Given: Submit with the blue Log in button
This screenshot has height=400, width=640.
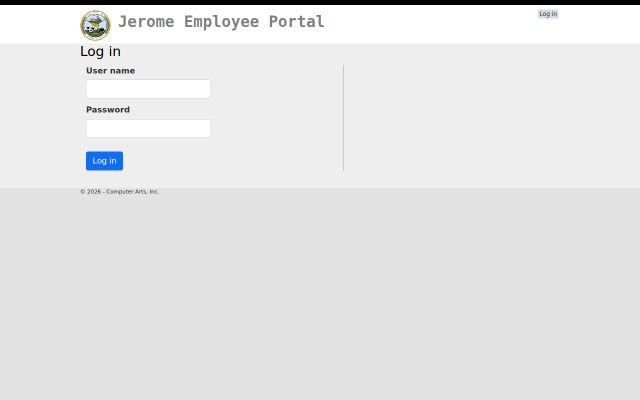Looking at the screenshot, I should coord(104,161).
